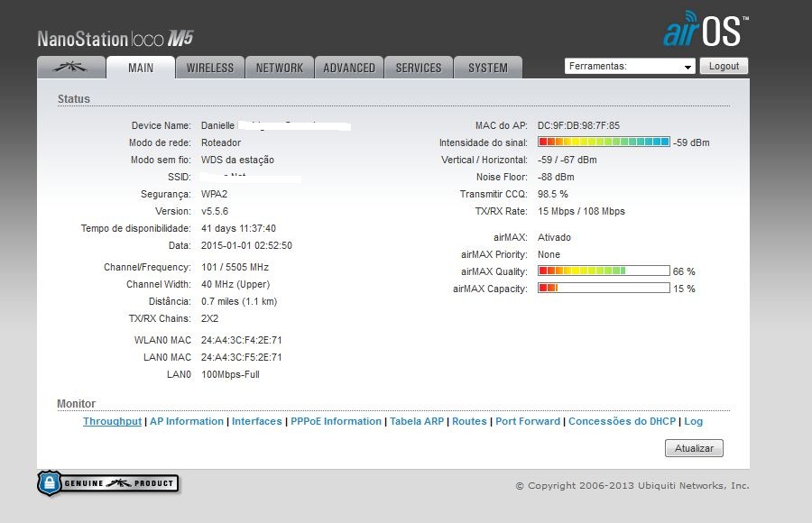The image size is (812, 523).
Task: Click the TX/RX chains value 2X2
Action: (x=209, y=318)
